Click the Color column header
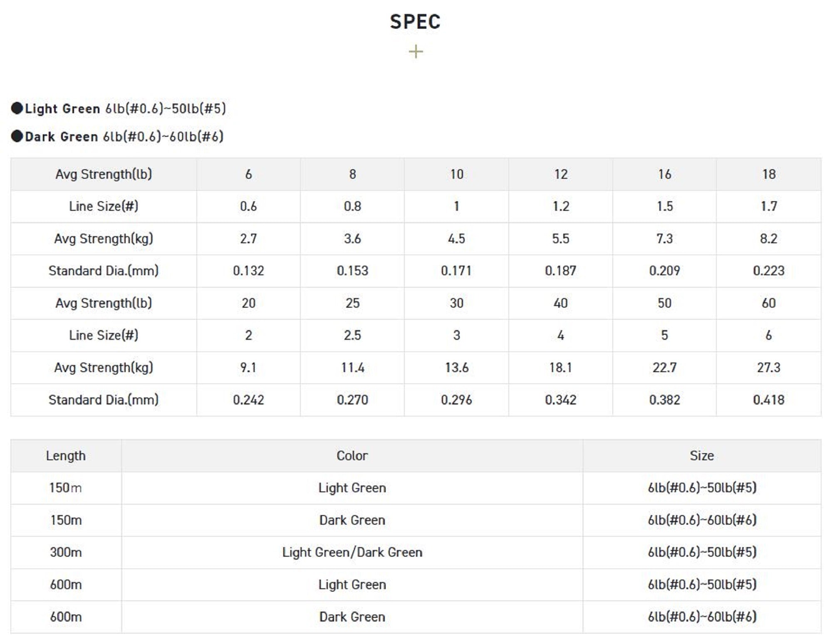The image size is (832, 644). 352,456
